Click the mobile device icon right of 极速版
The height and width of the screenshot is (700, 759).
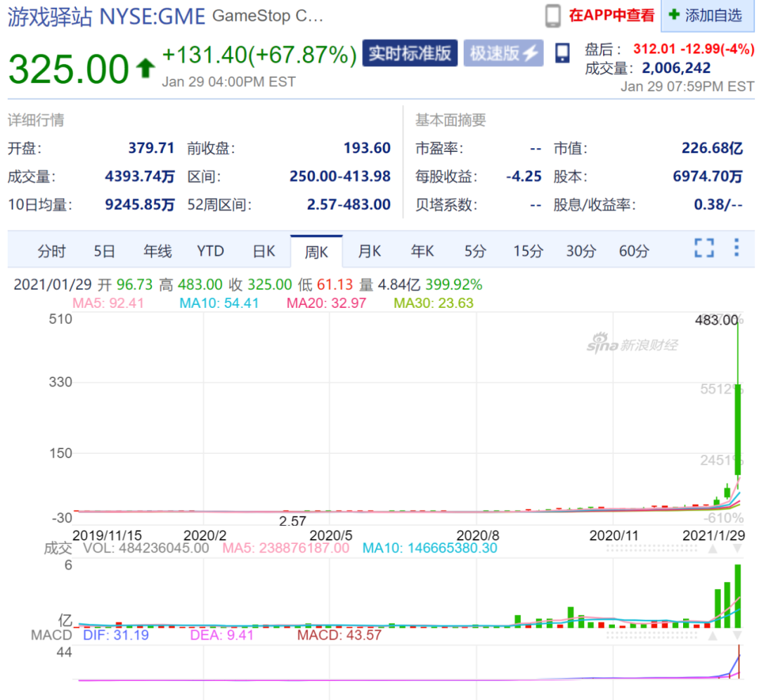click(562, 53)
